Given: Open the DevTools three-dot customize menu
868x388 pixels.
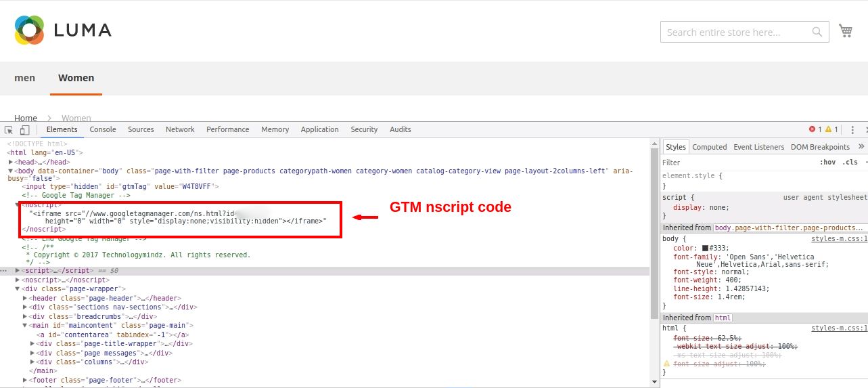Looking at the screenshot, I should tap(853, 129).
